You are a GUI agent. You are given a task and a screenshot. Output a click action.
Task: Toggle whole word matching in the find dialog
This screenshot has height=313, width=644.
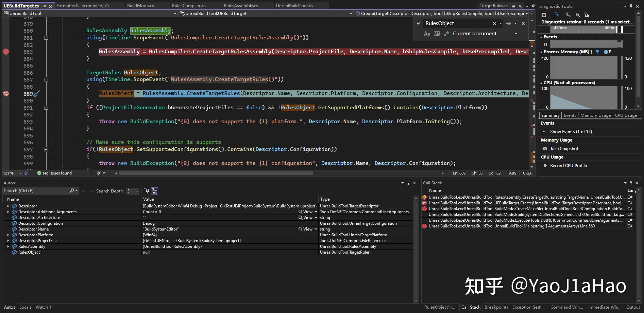point(437,33)
